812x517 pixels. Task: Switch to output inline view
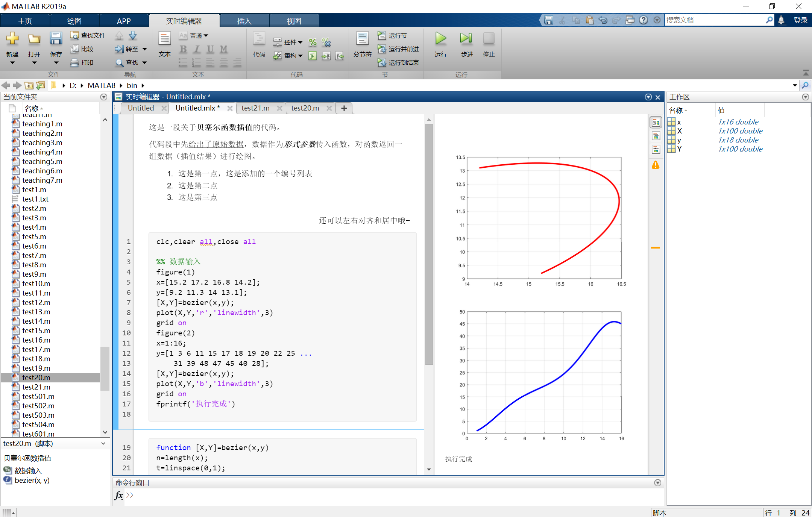pyautogui.click(x=656, y=136)
